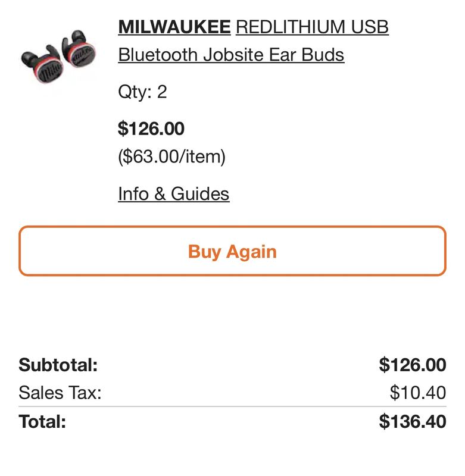This screenshot has height=476, width=465.
Task: Open the REDLITHIUM USB title link
Action: (x=312, y=27)
